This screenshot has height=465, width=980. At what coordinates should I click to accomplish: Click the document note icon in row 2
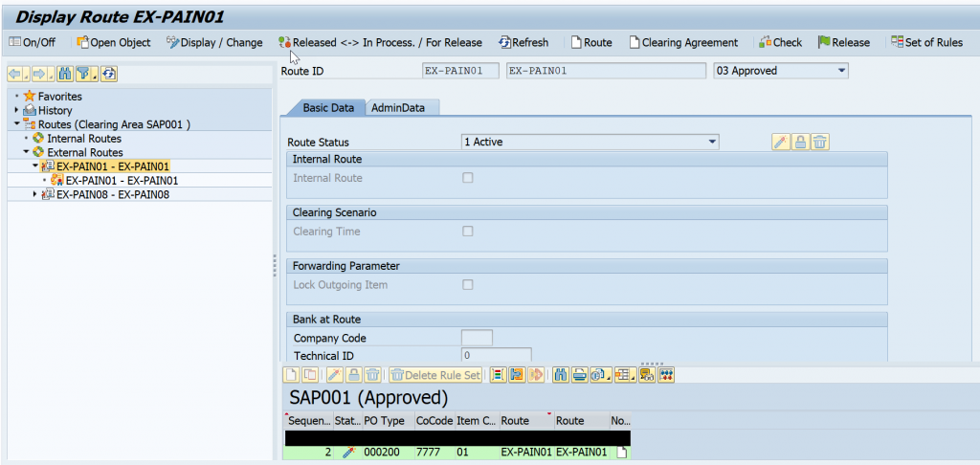[621, 453]
